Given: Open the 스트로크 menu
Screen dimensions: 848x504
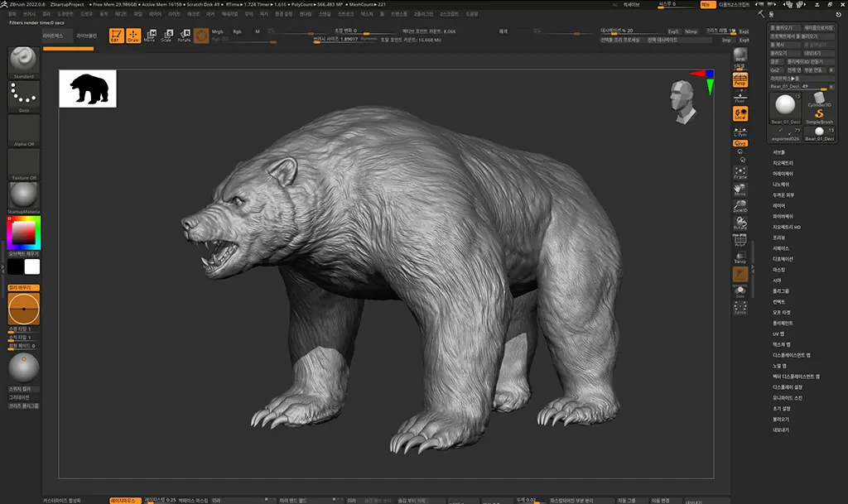Looking at the screenshot, I should click(x=345, y=14).
